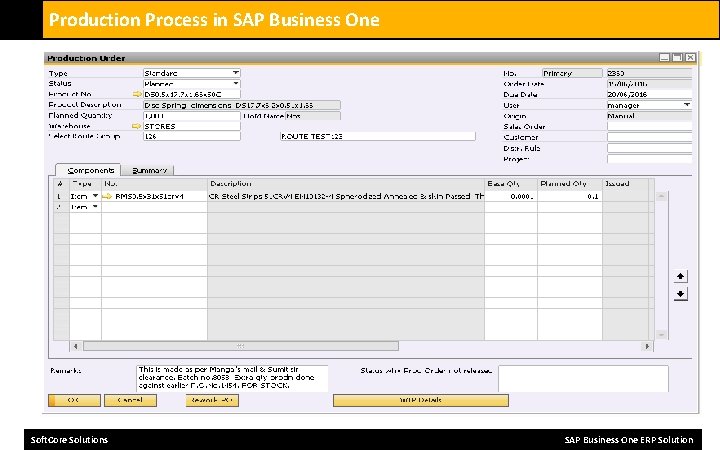Move the selected row down with the down-arrow button
Screen dimensions: 720x450
(681, 294)
